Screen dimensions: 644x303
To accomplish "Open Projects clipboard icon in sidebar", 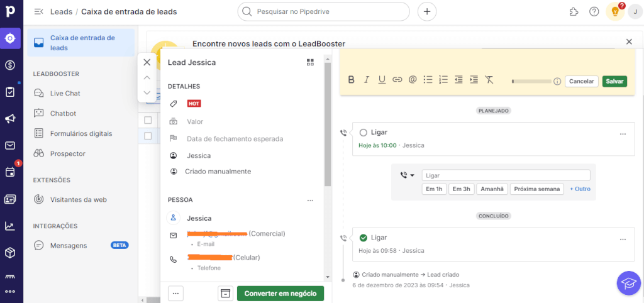I will pos(10,92).
